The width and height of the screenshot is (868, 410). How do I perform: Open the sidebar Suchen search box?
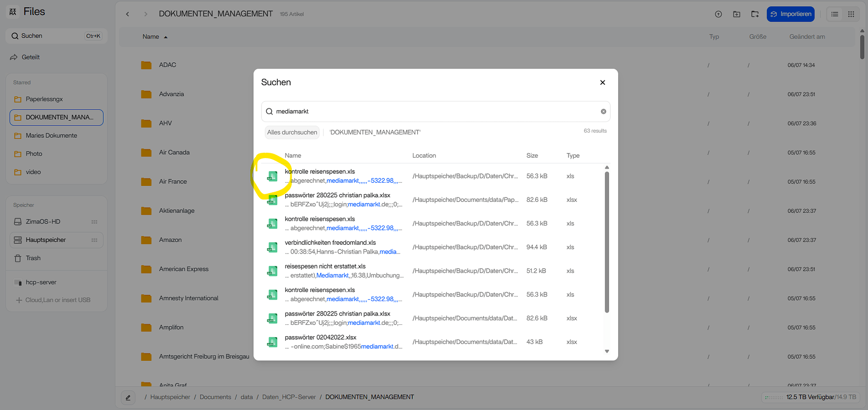coord(56,36)
